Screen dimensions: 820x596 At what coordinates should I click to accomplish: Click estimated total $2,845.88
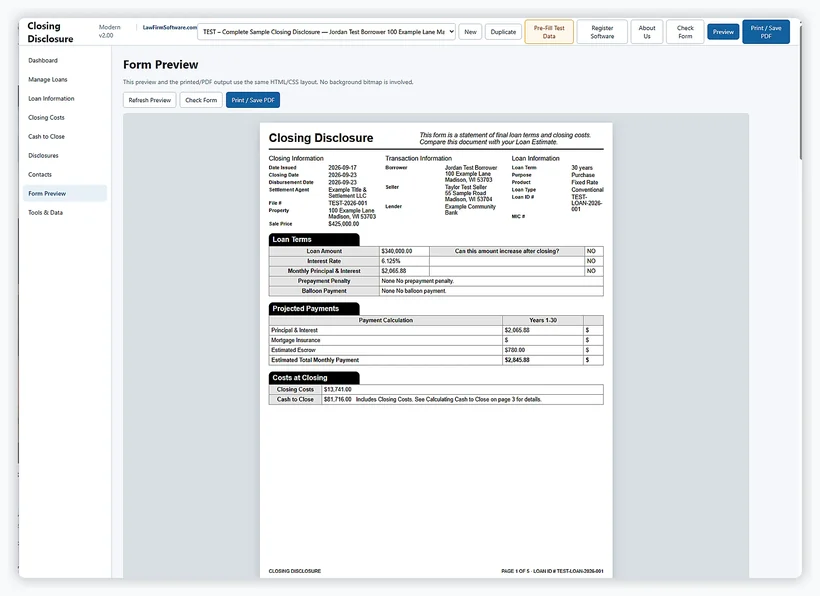coord(517,360)
